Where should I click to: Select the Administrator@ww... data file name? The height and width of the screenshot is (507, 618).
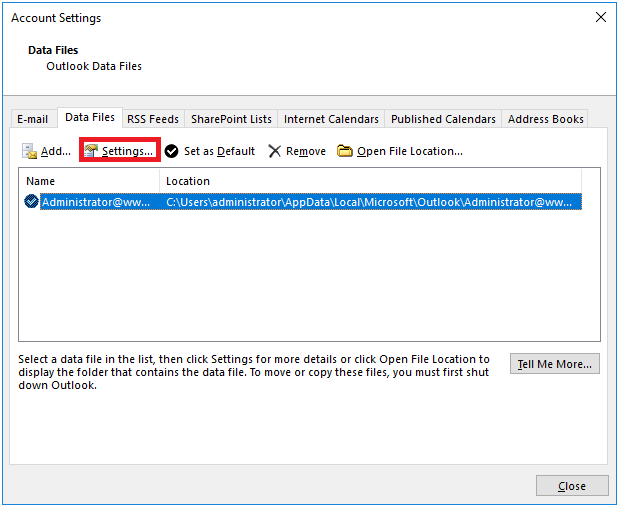[96, 202]
